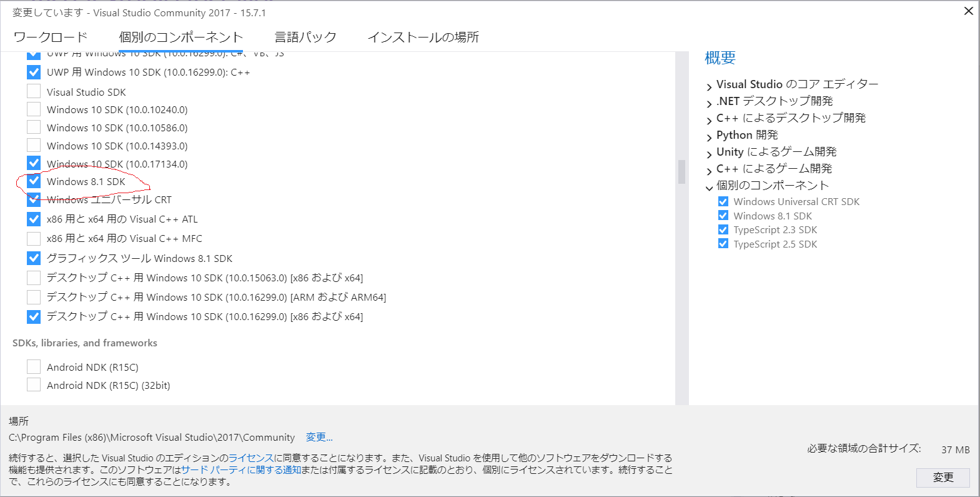The image size is (980, 497).
Task: Uncheck x86 用と x64 用の Visual C++ ATL
Action: coord(34,219)
